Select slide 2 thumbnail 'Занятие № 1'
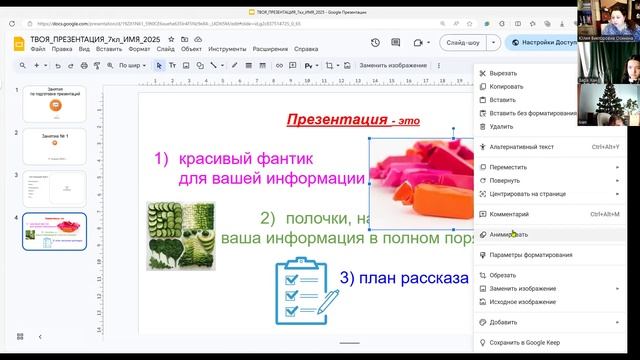 pyautogui.click(x=55, y=147)
